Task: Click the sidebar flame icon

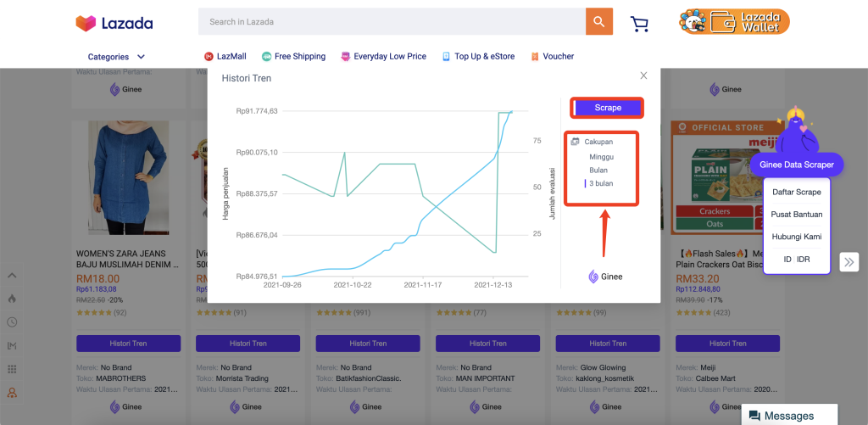Action: 12,299
